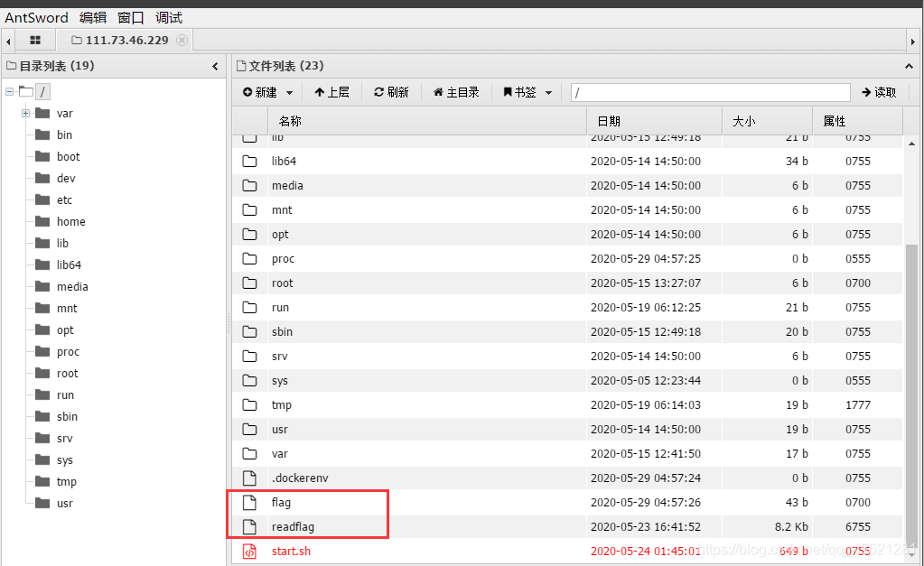Image resolution: width=924 pixels, height=566 pixels.
Task: Go to 主目录
Action: (456, 92)
